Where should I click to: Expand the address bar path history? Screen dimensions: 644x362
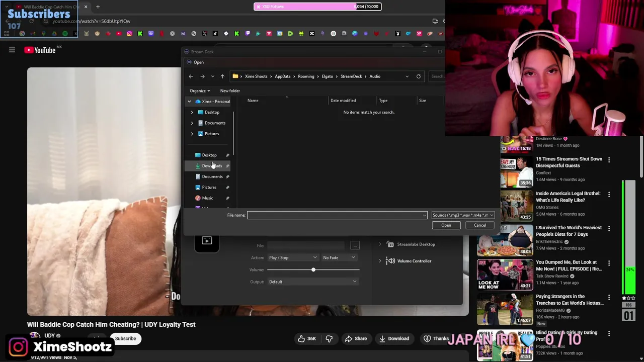coord(407,76)
